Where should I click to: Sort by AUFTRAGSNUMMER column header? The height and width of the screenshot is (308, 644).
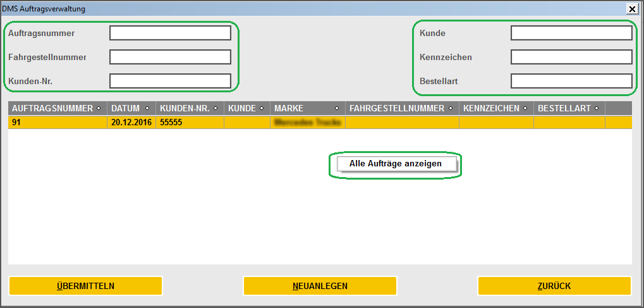(x=58, y=109)
